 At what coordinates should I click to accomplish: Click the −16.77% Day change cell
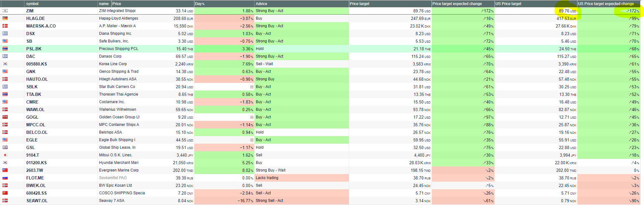[224, 201]
